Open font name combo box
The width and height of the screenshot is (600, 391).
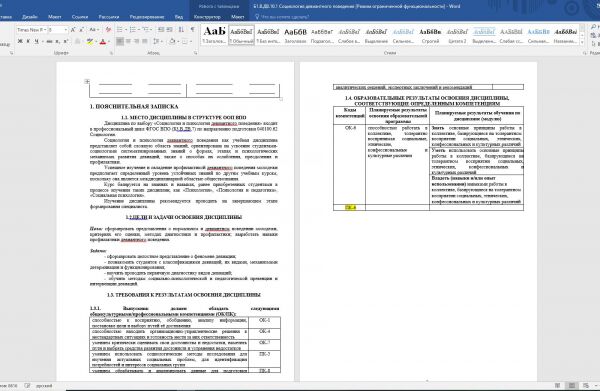coord(31,29)
